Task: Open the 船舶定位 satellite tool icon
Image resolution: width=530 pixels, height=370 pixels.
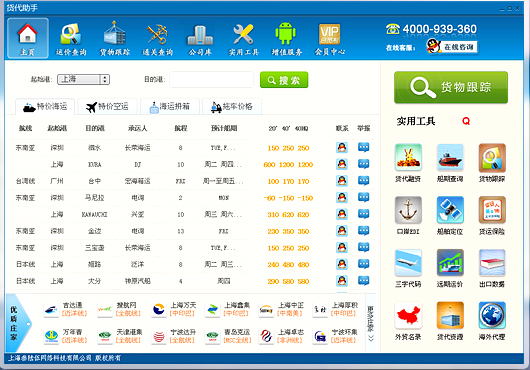Action: (450, 216)
